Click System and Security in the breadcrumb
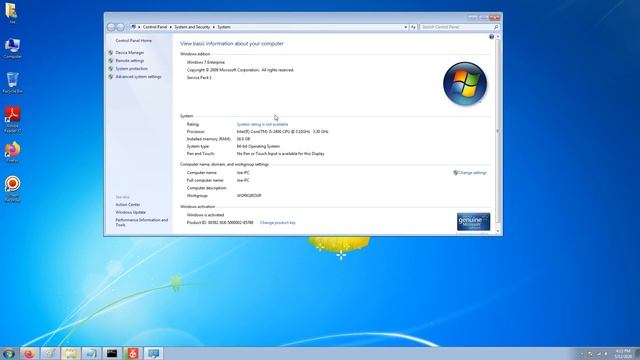 coord(192,27)
